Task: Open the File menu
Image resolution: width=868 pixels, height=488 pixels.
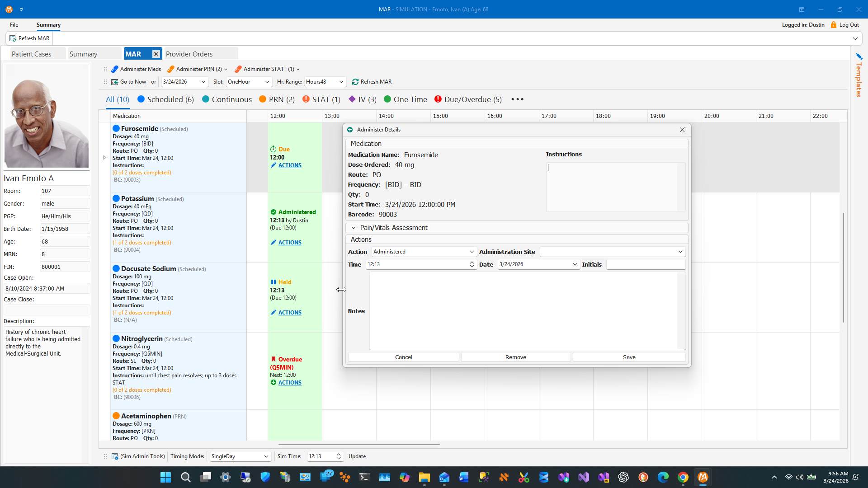Action: pyautogui.click(x=14, y=25)
